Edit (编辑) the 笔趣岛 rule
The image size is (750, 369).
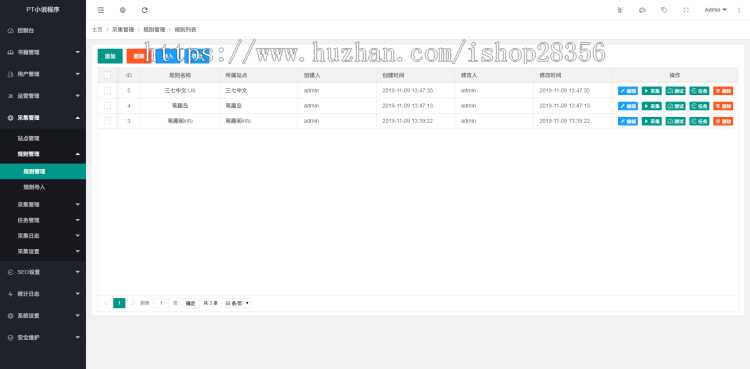(x=628, y=106)
